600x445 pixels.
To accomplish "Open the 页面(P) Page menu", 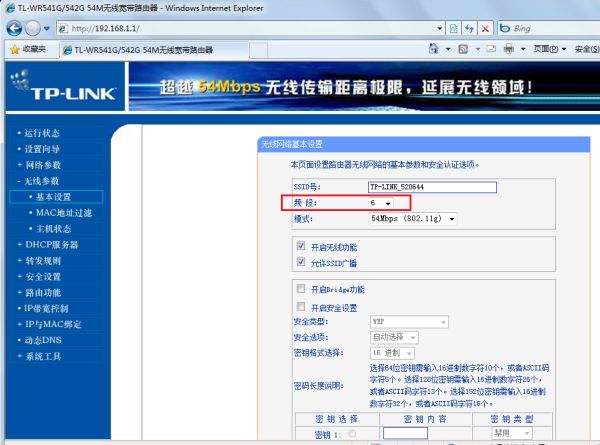I will (549, 49).
